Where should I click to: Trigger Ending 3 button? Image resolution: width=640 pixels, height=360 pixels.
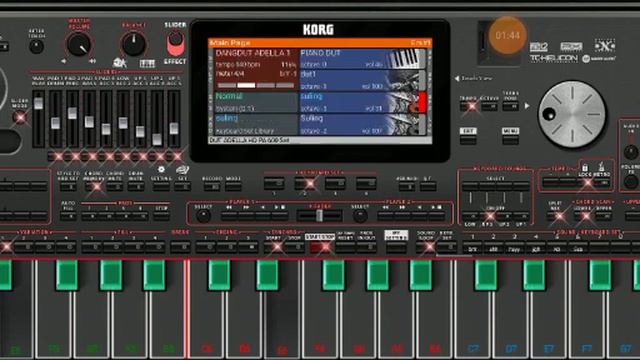(248, 247)
